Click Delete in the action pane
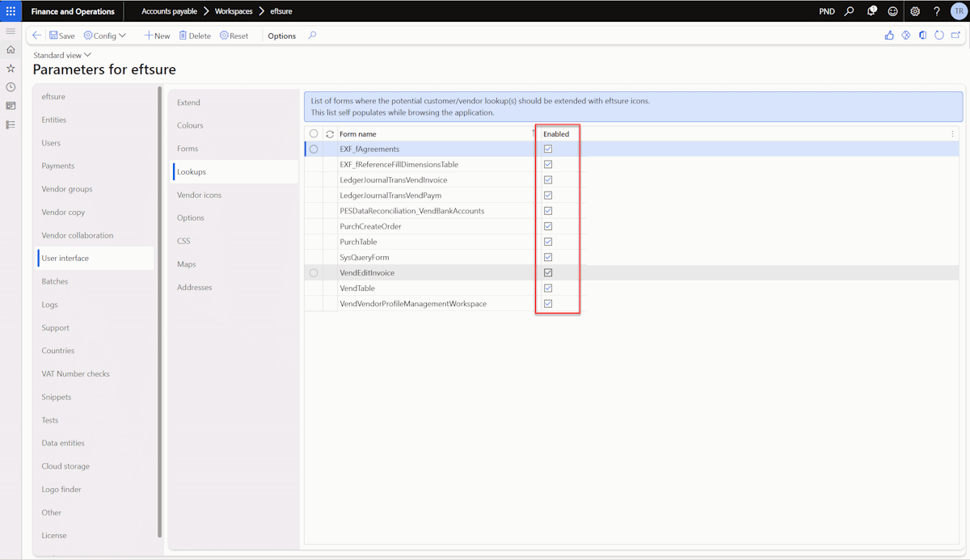Image resolution: width=970 pixels, height=560 pixels. 195,36
